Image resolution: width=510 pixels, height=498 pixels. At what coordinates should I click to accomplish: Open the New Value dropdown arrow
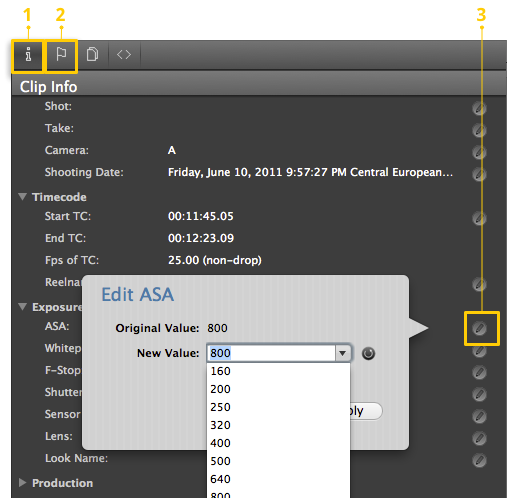[x=342, y=353]
